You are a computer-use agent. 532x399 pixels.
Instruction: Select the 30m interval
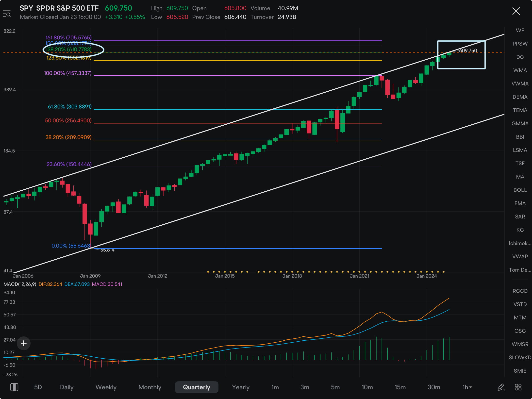434,387
